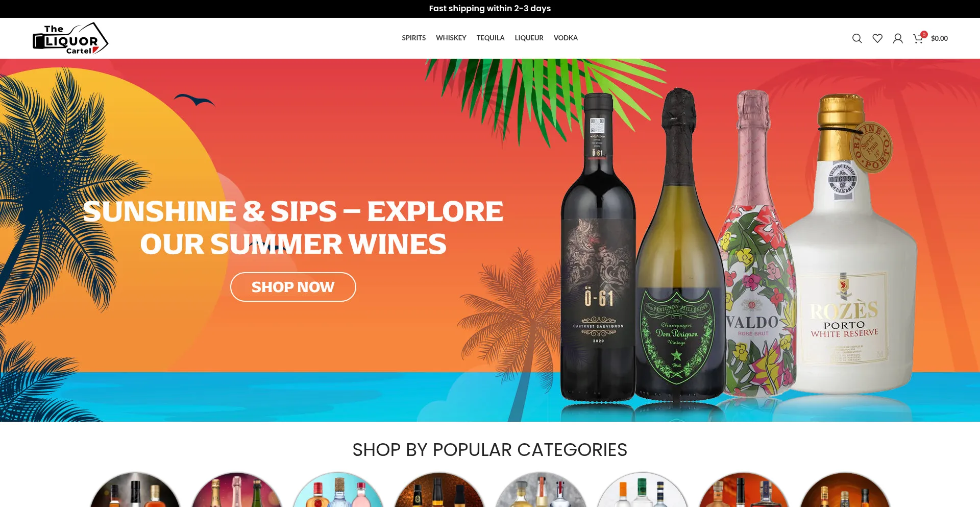Select the last category circle thumbnail
Image resolution: width=980 pixels, height=507 pixels.
(x=845, y=490)
